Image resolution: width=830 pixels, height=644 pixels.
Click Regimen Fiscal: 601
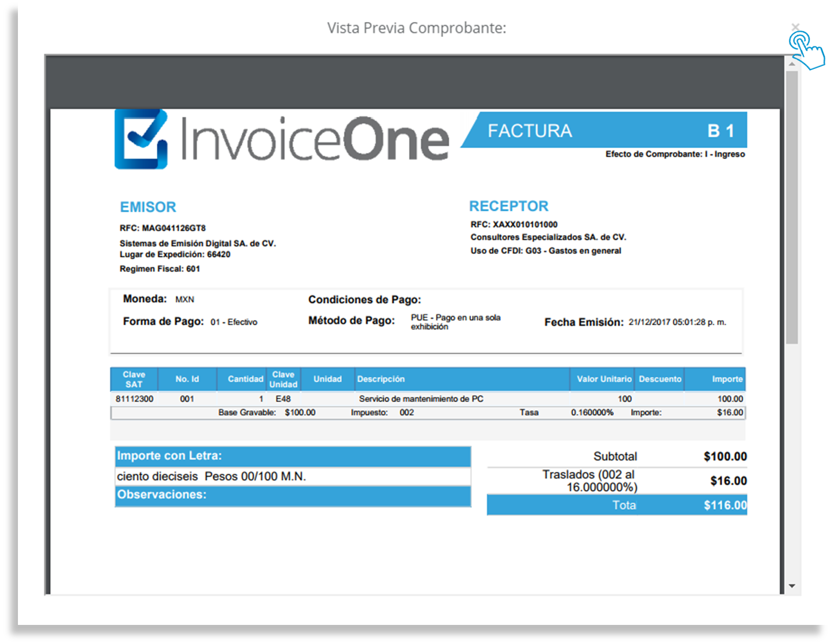[x=160, y=269]
